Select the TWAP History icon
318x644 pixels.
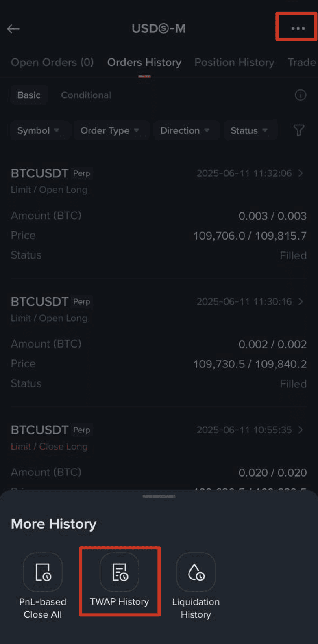coord(120,572)
